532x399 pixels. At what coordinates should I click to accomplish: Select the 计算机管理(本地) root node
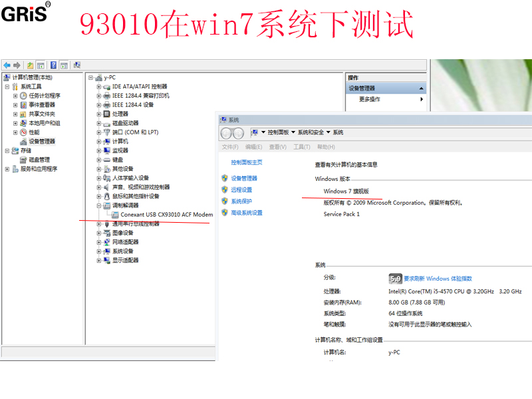point(32,78)
